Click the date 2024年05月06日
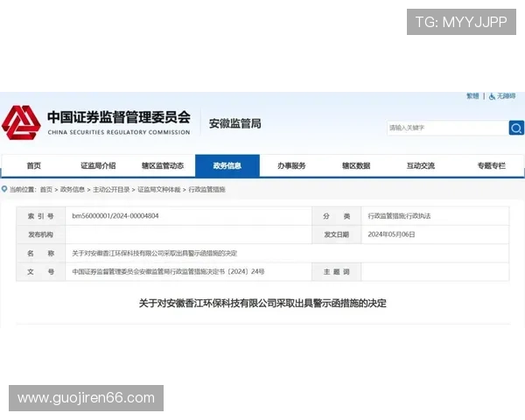 click(391, 234)
